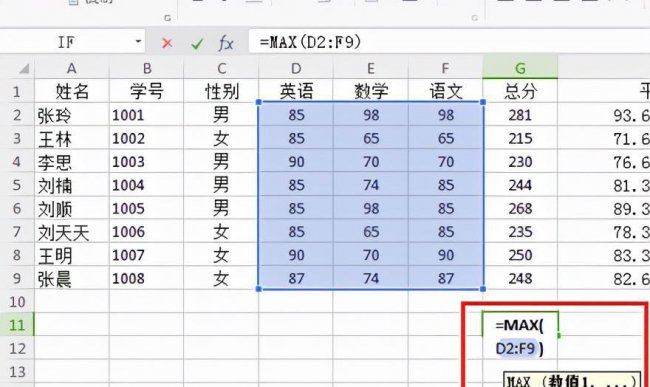Select row 11 header
This screenshot has width=650, height=387.
coord(17,325)
